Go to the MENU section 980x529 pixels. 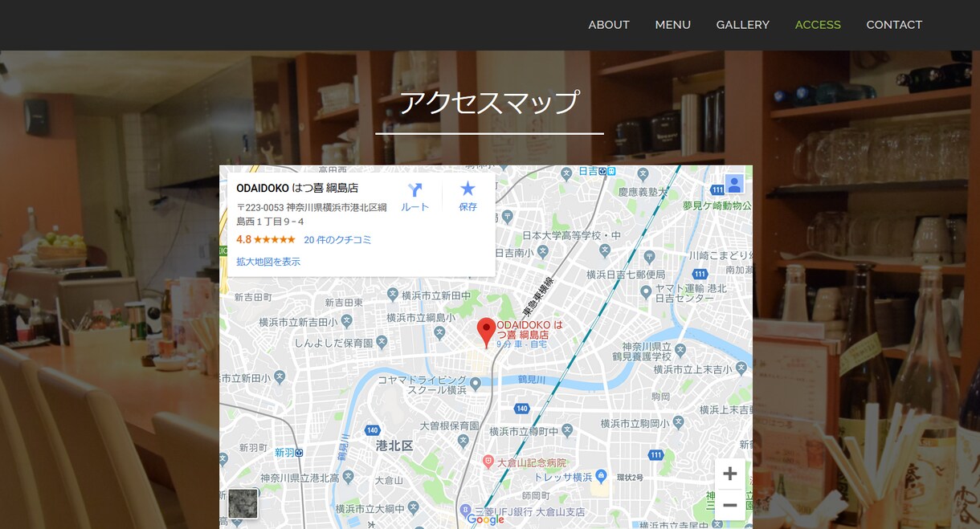(672, 25)
